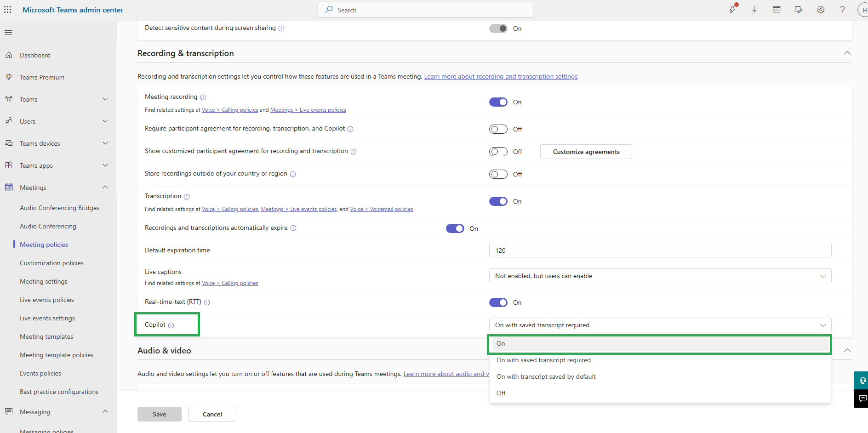
Task: Enable Show customized participant agreement toggle
Action: [x=498, y=152]
